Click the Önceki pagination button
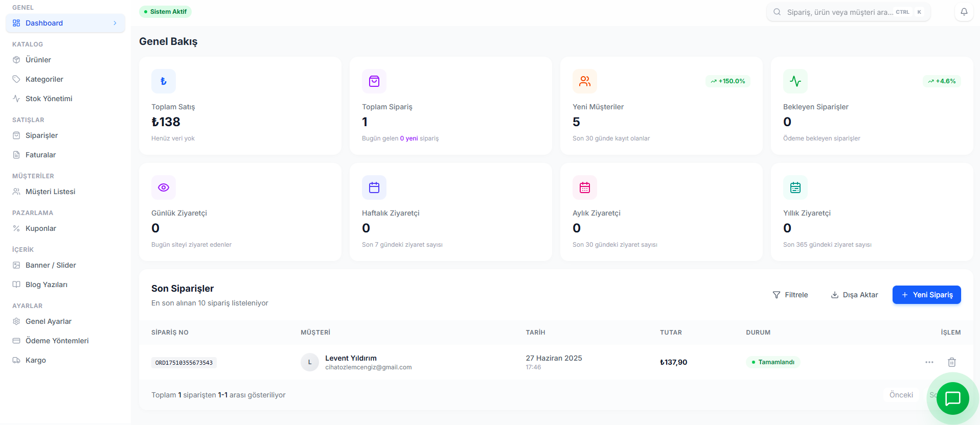 point(901,395)
